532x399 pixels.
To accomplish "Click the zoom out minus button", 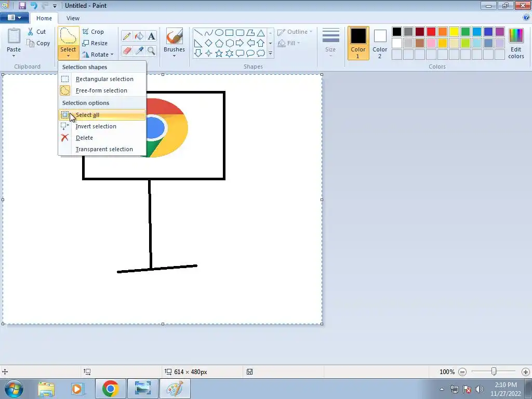I will pos(462,372).
